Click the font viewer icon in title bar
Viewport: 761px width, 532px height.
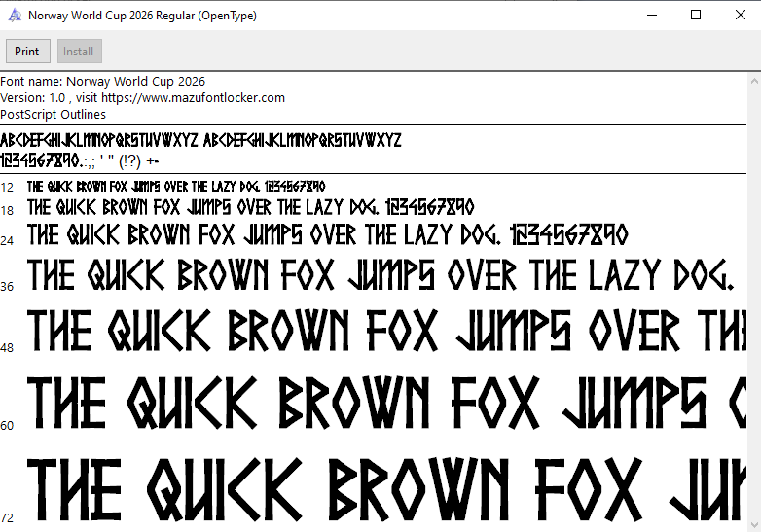click(x=14, y=16)
